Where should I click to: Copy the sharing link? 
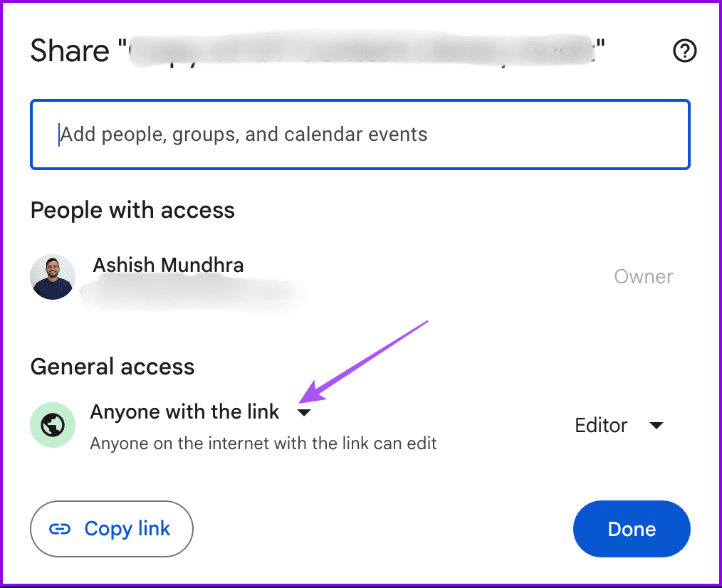pos(111,529)
